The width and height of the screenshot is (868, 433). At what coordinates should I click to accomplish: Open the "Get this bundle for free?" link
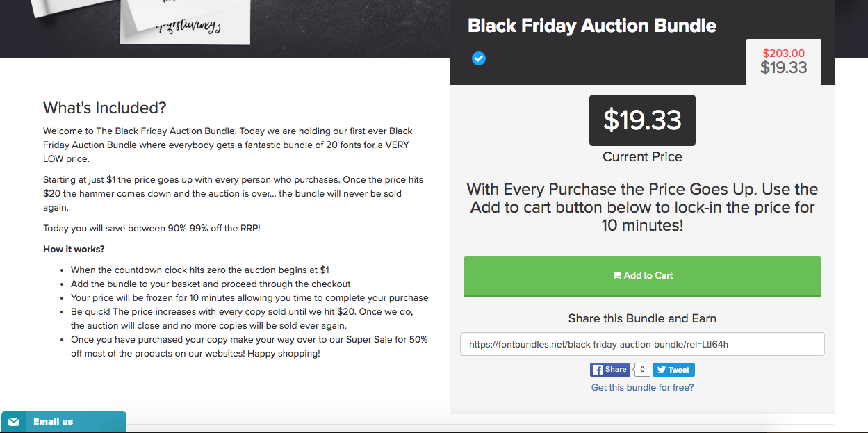pos(642,387)
